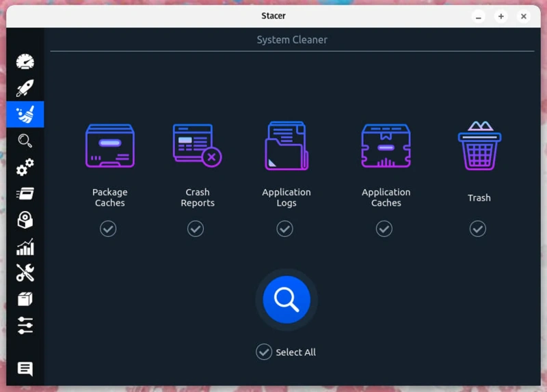Image resolution: width=547 pixels, height=392 pixels.
Task: Select the System Cleaner broom icon
Action: tap(25, 114)
